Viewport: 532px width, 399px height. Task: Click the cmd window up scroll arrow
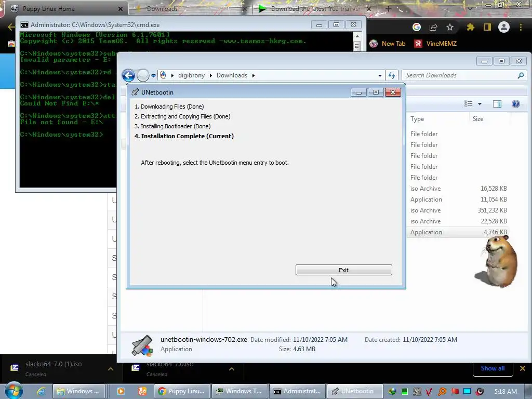click(x=357, y=36)
